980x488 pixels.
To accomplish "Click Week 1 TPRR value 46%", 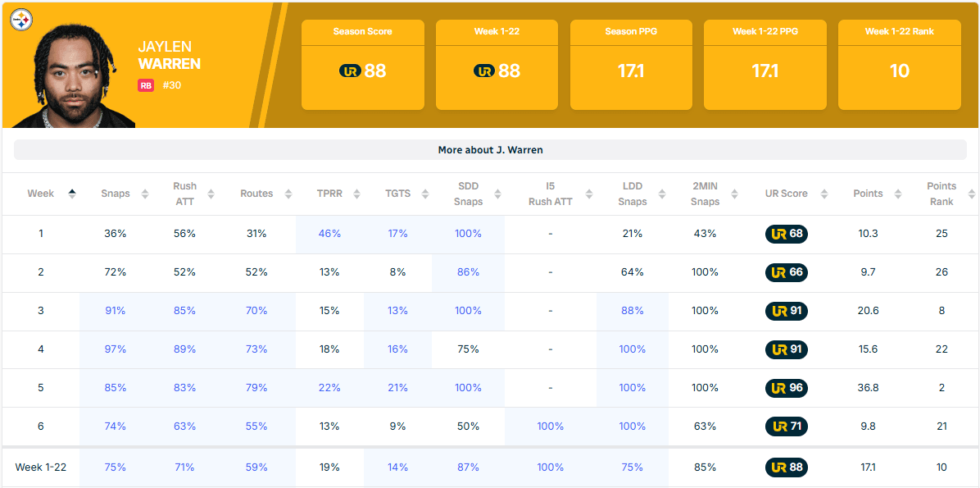I will [x=329, y=234].
